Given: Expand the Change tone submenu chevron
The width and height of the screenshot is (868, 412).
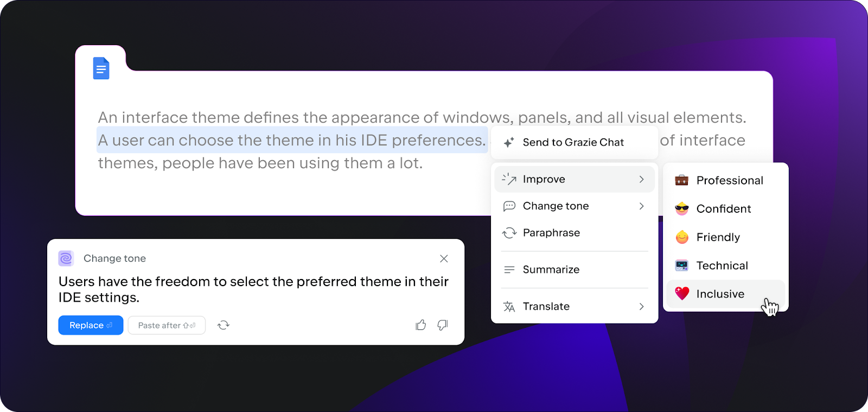Looking at the screenshot, I should click(x=642, y=206).
